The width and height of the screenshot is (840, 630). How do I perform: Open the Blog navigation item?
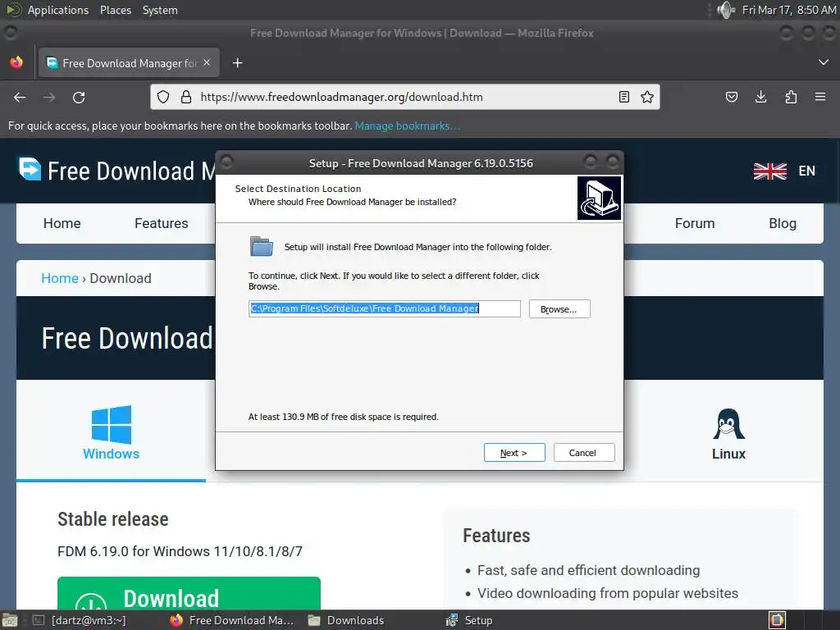[x=783, y=223]
